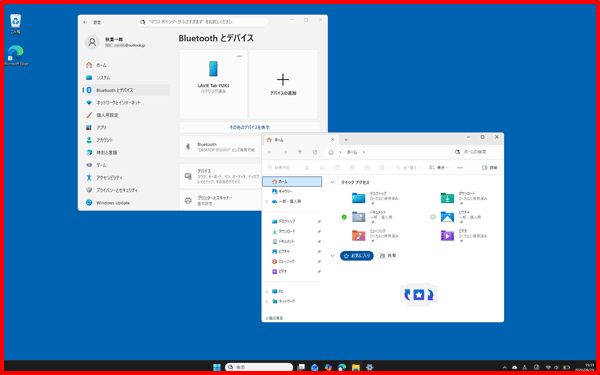Open the 表示 view dropdown
The width and height of the screenshot is (600, 375).
[x=439, y=168]
